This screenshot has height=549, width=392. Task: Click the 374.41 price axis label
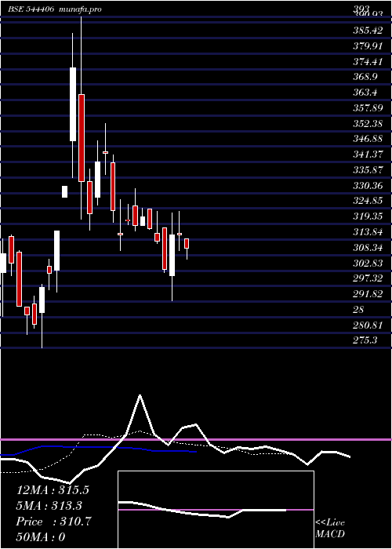point(368,62)
